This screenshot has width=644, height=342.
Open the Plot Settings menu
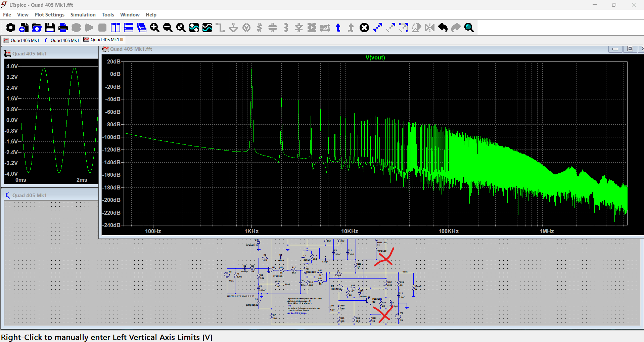point(49,15)
